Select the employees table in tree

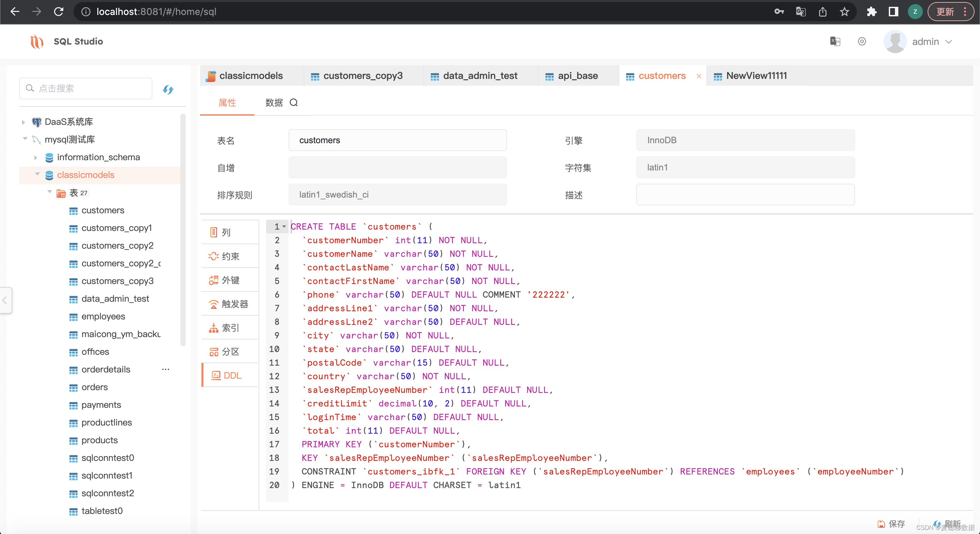click(103, 316)
